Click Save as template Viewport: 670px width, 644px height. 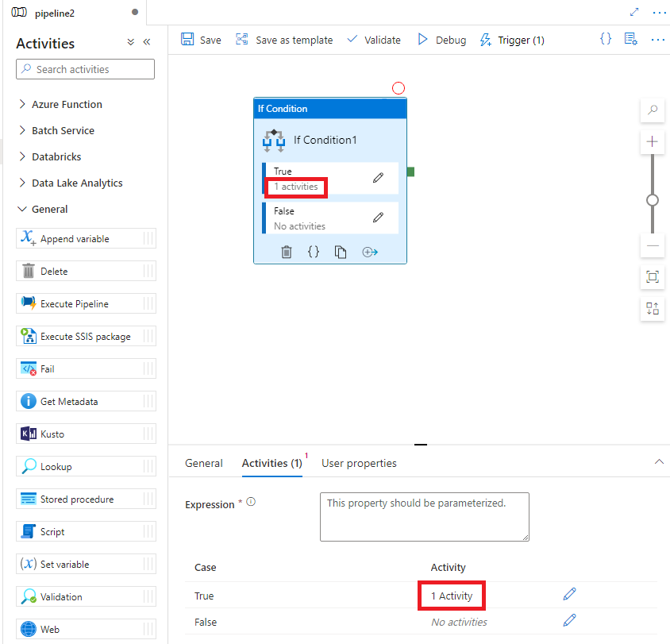pyautogui.click(x=284, y=40)
